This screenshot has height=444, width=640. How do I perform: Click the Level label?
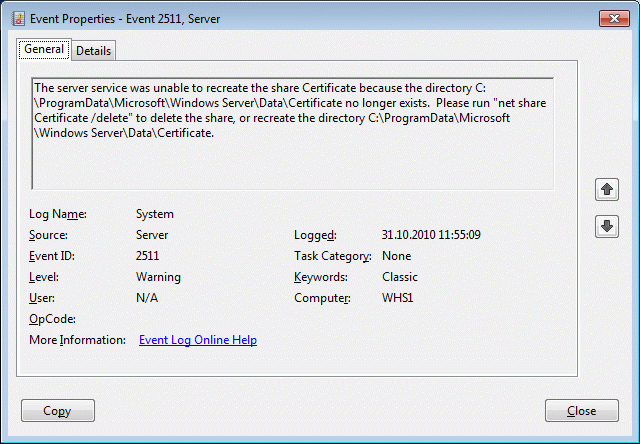[x=44, y=277]
